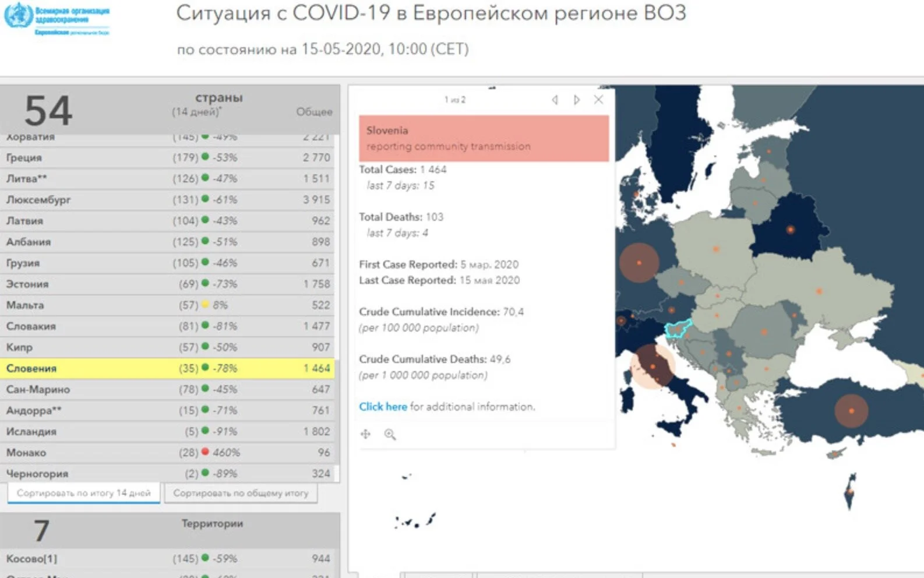Screen dimensions: 924x578
Task: Click the green trend dot for Греция
Action: pyautogui.click(x=205, y=157)
